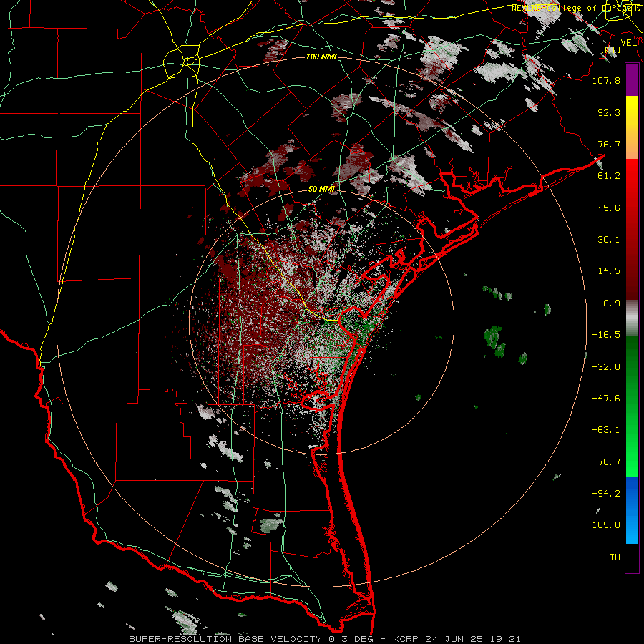Click the -109.8 legend value

[603, 525]
